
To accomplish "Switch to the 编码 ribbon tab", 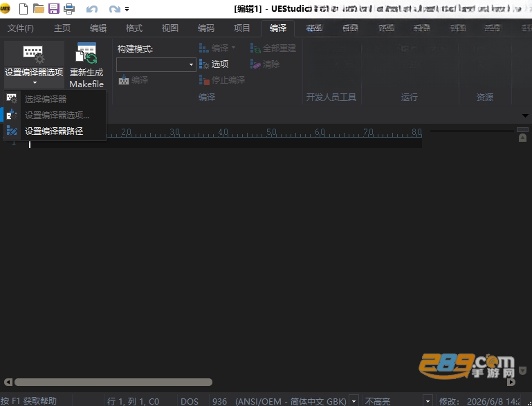I will (206, 28).
